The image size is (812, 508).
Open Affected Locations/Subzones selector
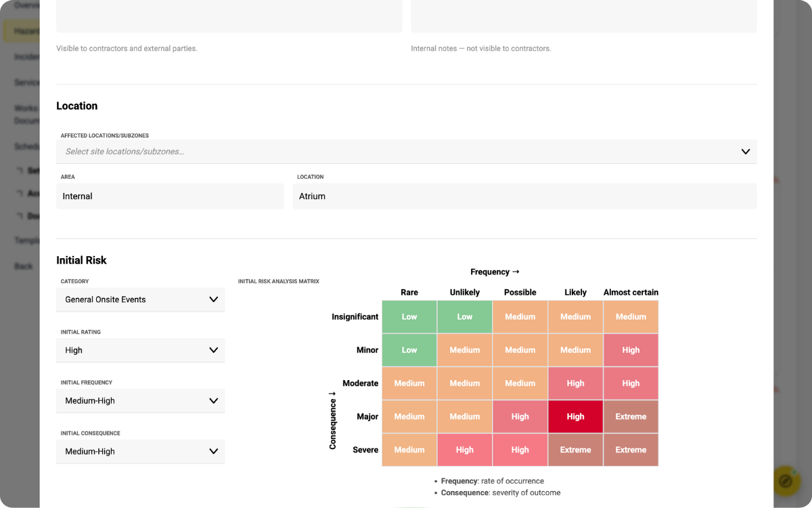[406, 152]
